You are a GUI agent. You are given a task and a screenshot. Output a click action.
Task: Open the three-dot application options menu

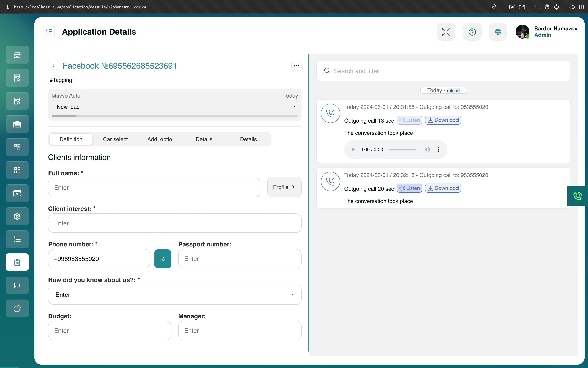coord(296,66)
